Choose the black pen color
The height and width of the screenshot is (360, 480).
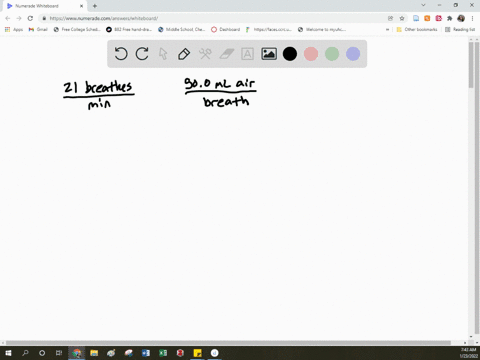point(290,54)
